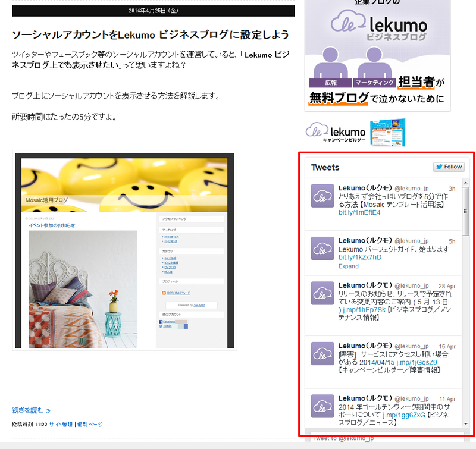Click the Follow button in the Tweets widget
Viewport: 476px width, 449px height.
(x=449, y=167)
